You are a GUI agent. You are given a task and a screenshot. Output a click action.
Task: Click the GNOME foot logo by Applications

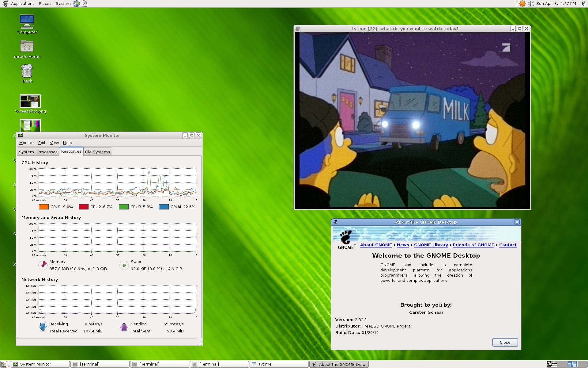pos(6,4)
